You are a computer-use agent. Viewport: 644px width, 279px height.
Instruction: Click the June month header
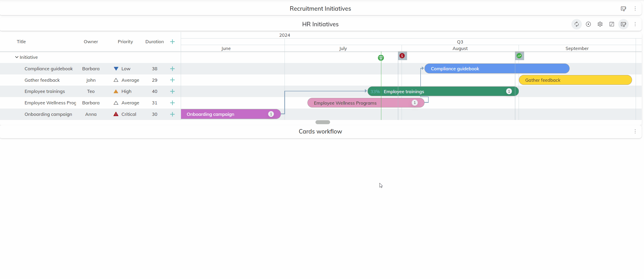point(226,48)
